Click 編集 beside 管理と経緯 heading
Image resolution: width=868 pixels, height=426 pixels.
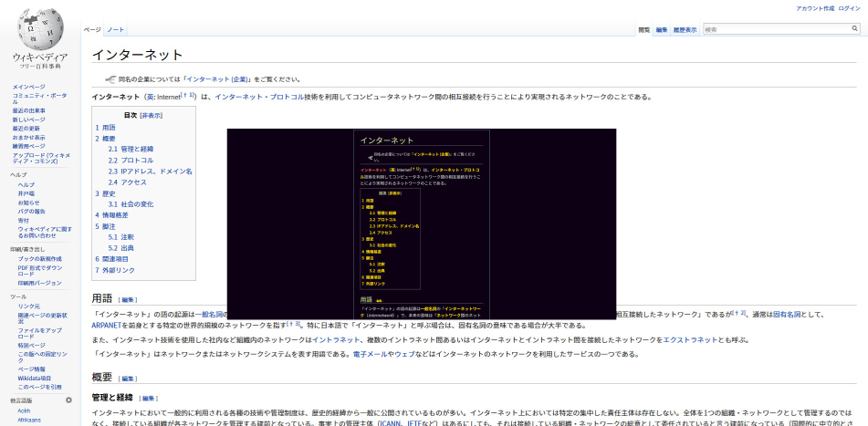(149, 399)
